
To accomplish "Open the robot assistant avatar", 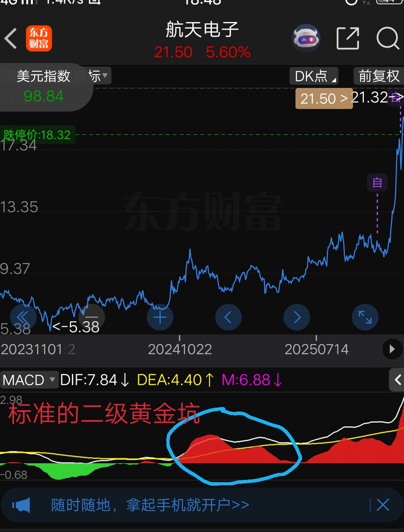I will (x=306, y=39).
